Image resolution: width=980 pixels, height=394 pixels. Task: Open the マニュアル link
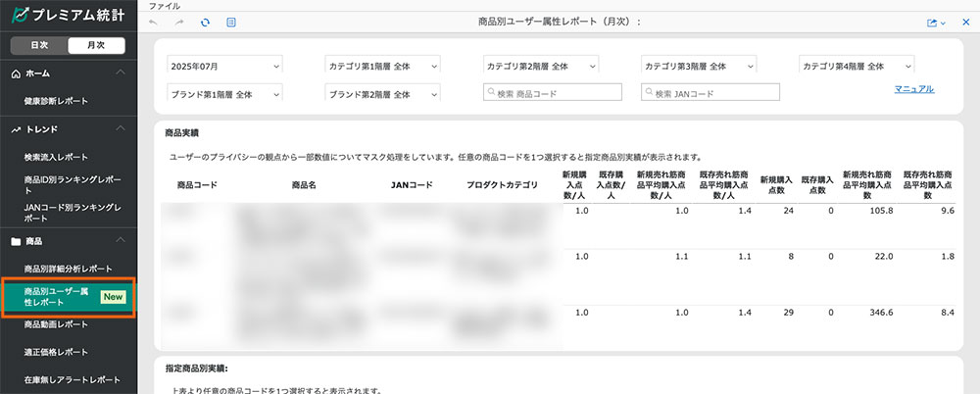914,89
